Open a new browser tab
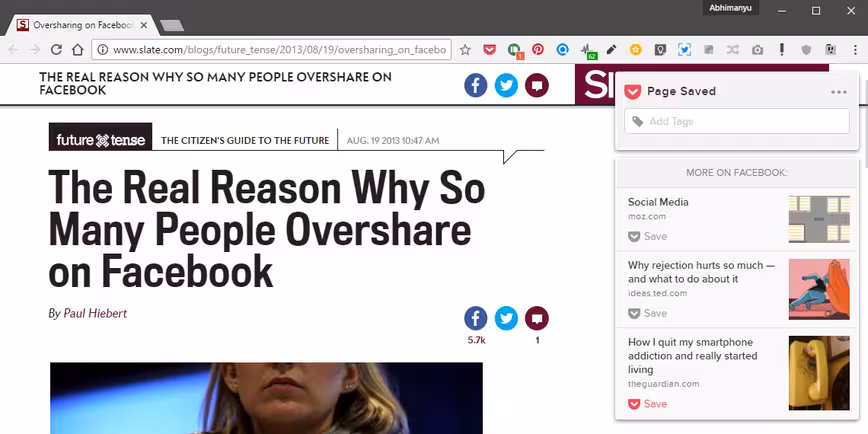This screenshot has height=434, width=868. tap(172, 25)
